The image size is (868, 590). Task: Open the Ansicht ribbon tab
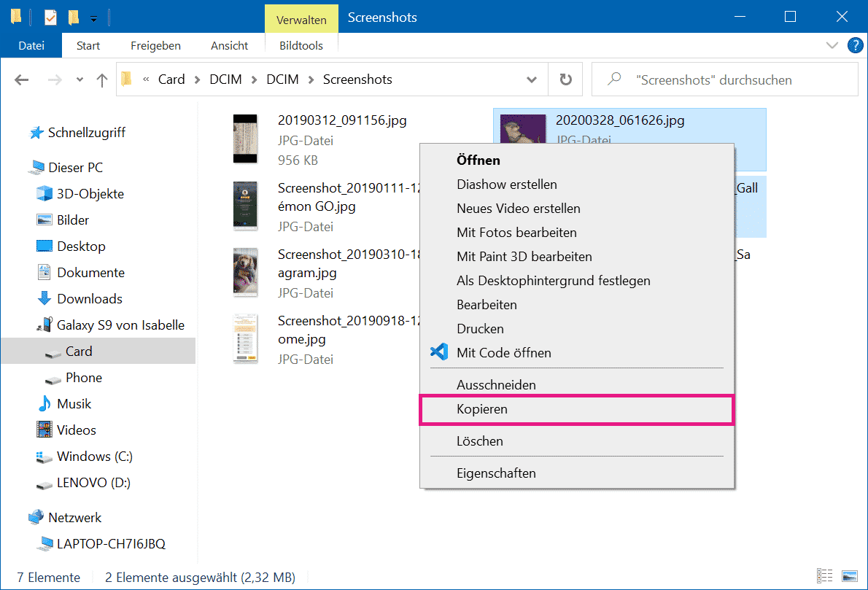pyautogui.click(x=229, y=45)
